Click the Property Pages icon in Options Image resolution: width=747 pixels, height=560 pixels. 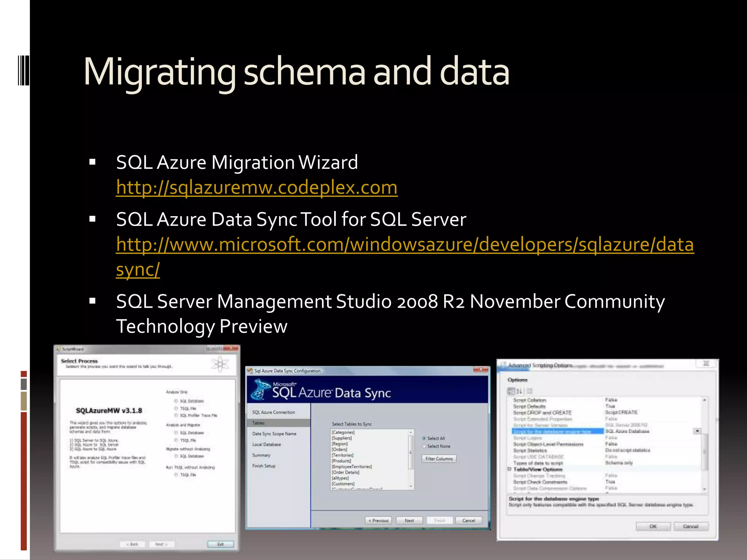tap(530, 391)
